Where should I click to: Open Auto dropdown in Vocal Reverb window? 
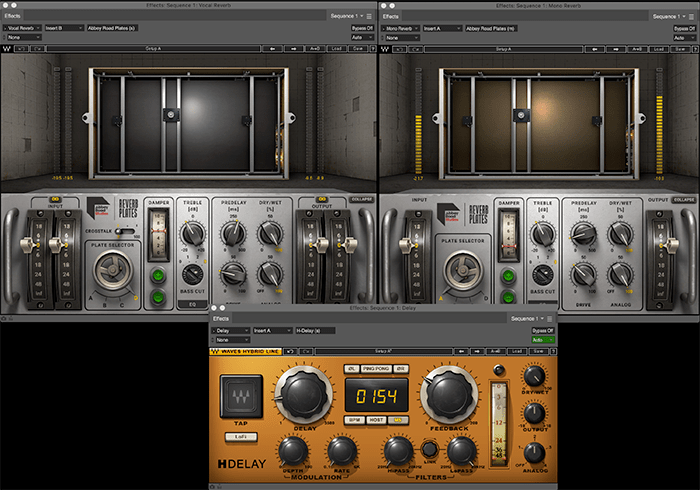pos(362,37)
